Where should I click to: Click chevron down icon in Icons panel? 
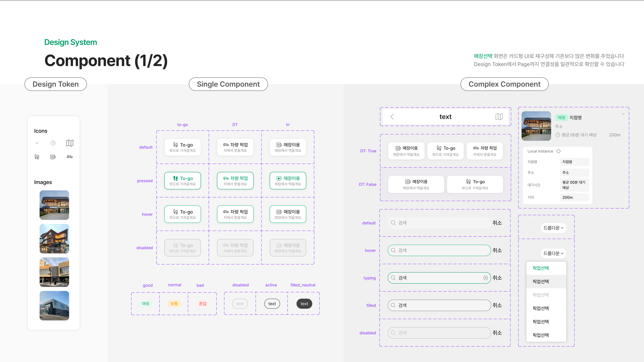point(37,143)
